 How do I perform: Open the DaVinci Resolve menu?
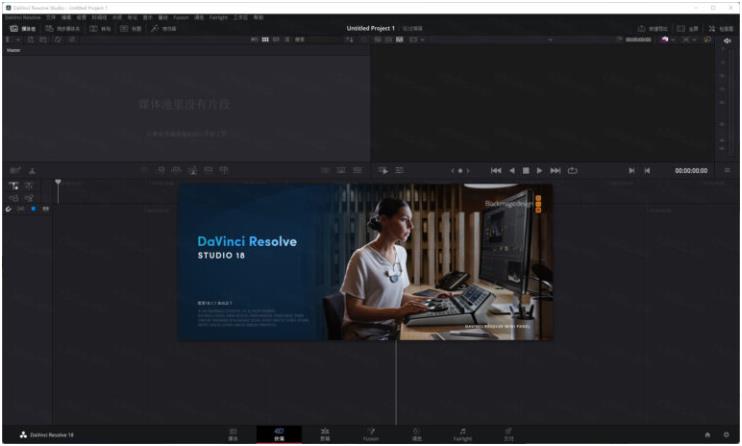tap(23, 17)
